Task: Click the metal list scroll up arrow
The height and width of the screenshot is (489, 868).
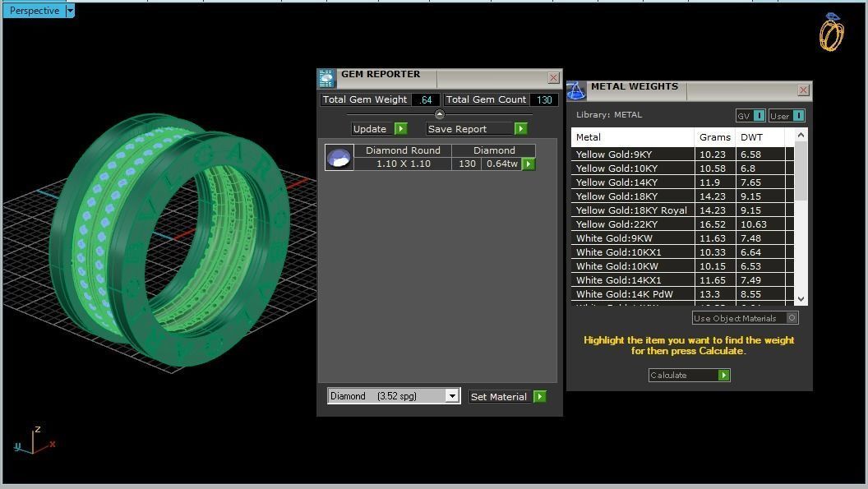Action: coord(801,135)
